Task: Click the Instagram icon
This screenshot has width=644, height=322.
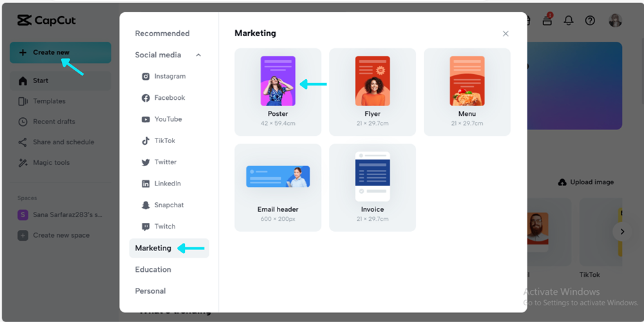Action: (146, 77)
